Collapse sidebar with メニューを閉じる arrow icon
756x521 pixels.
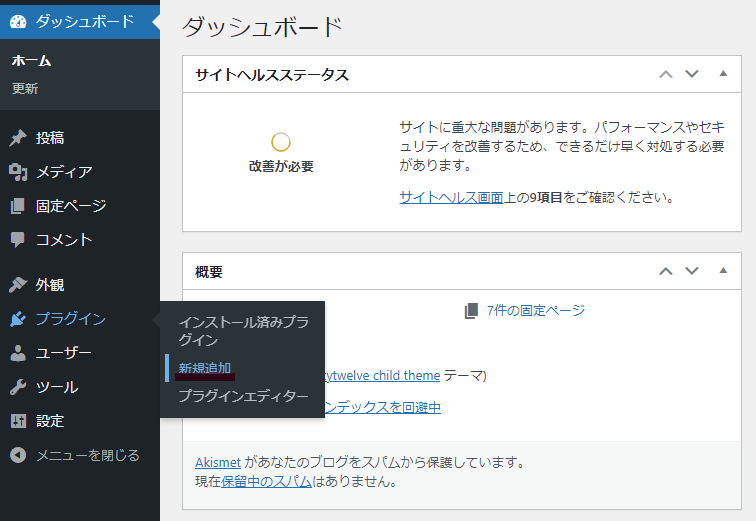(x=18, y=455)
